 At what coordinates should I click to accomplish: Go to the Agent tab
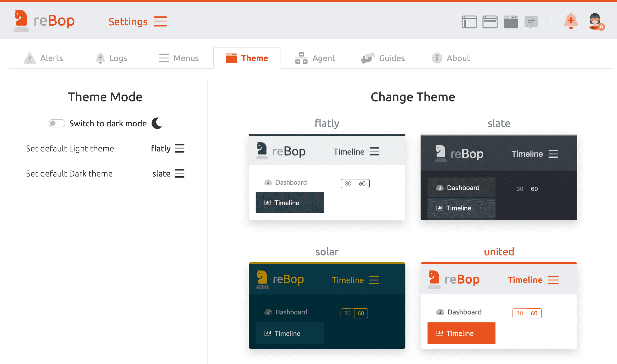[315, 58]
